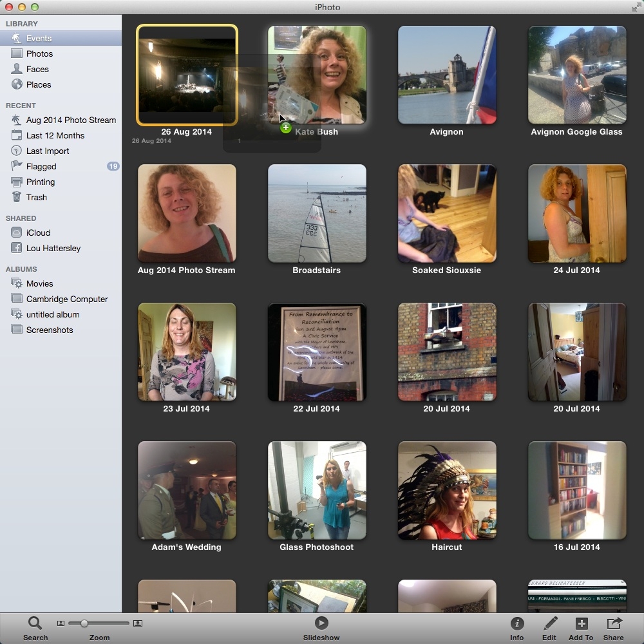The width and height of the screenshot is (644, 644).
Task: Open the untitled album gear icon
Action: pos(17,314)
